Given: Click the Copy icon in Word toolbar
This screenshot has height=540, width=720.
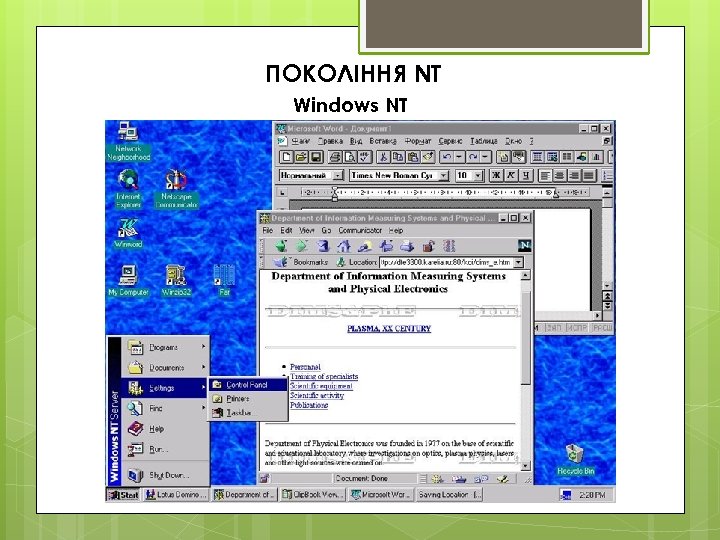Looking at the screenshot, I should pos(398,157).
